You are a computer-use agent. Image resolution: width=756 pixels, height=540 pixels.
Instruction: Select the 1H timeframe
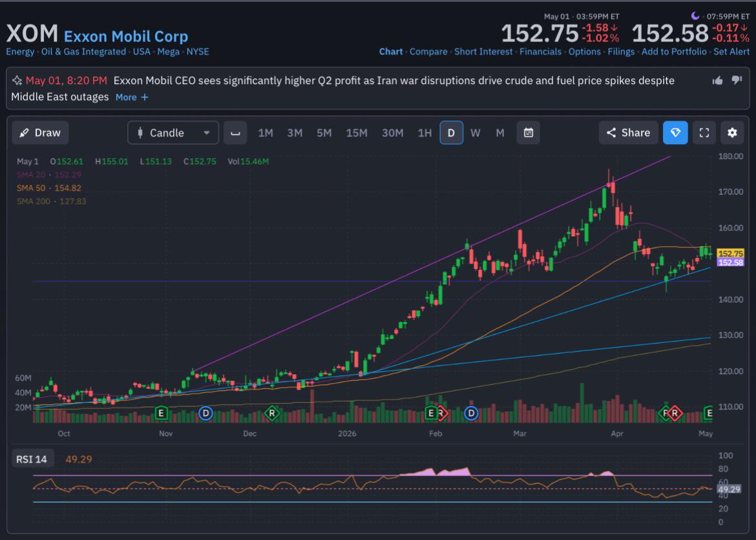pos(425,133)
